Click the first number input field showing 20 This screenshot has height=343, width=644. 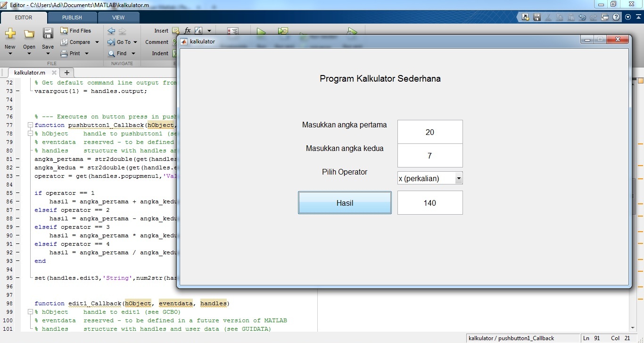coord(429,132)
